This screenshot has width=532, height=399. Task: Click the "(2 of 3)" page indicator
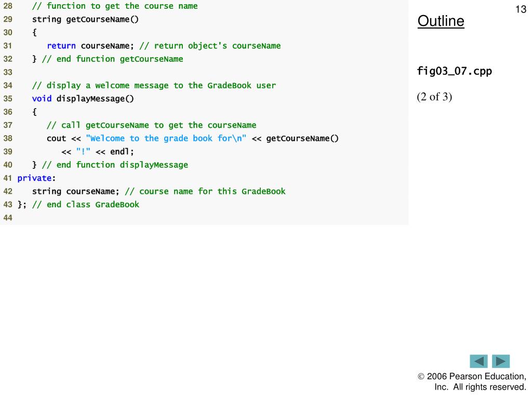point(434,97)
